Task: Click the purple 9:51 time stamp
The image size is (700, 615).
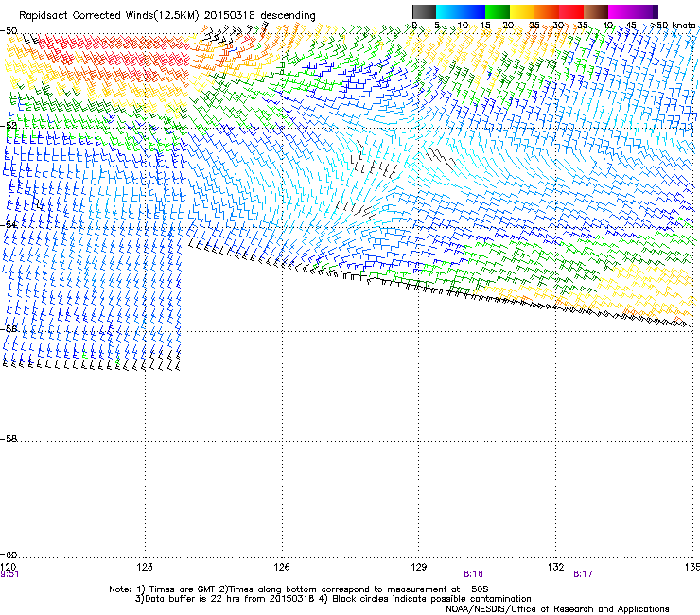Action: 9,574
